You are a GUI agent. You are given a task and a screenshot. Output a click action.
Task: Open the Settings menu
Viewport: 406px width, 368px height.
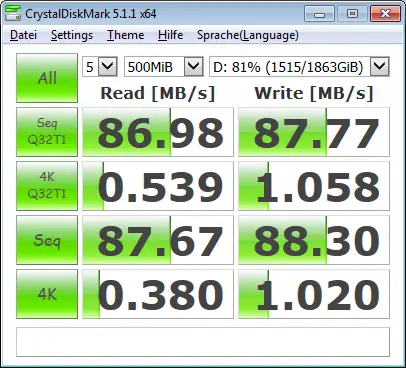point(72,35)
